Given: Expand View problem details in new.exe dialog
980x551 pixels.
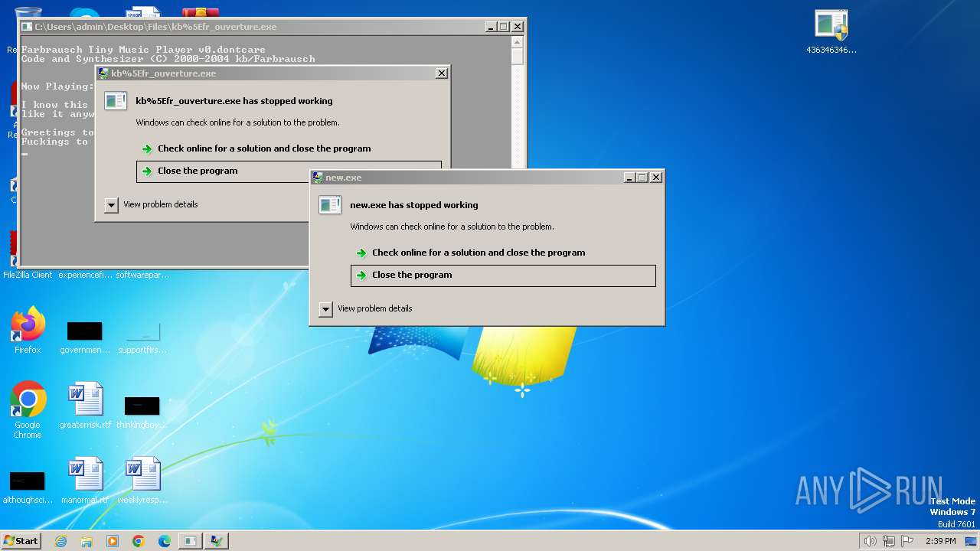Looking at the screenshot, I should click(x=325, y=309).
